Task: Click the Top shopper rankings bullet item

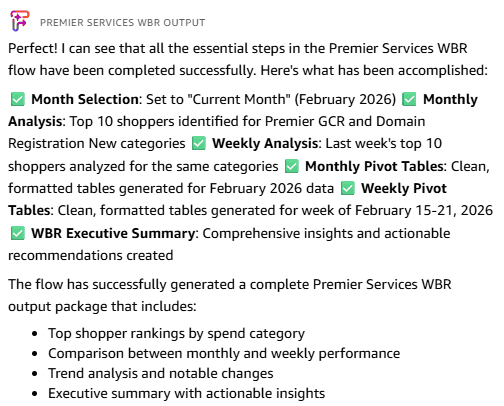Action: 176,333
